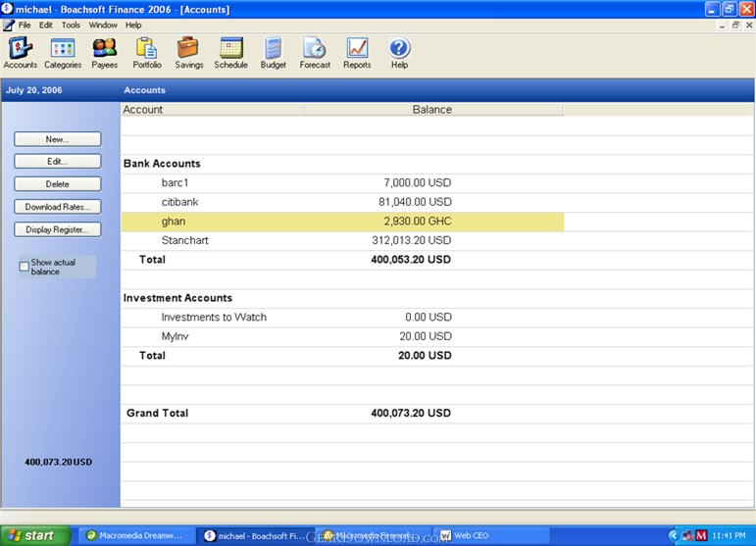This screenshot has height=546, width=756.
Task: Open the Help menu in menu bar
Action: point(133,25)
